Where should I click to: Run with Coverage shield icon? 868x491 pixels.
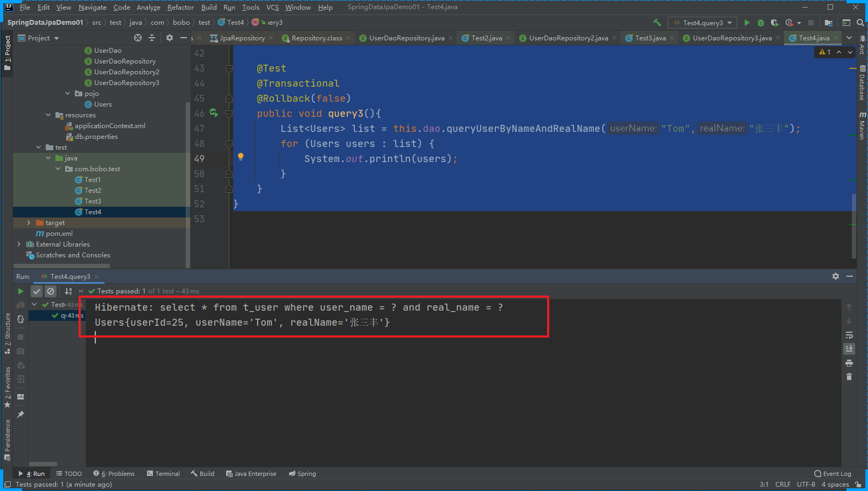[x=774, y=23]
